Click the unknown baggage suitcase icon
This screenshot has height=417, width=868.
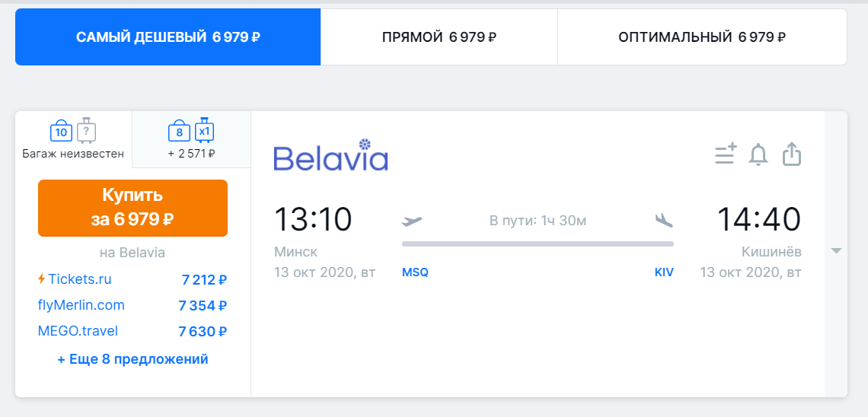(86, 131)
